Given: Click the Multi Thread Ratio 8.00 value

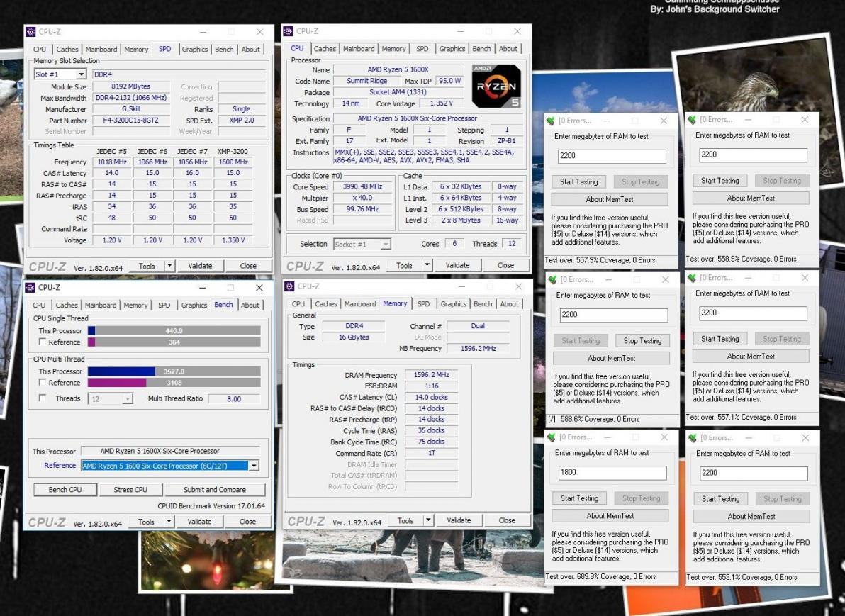Looking at the screenshot, I should [x=234, y=399].
